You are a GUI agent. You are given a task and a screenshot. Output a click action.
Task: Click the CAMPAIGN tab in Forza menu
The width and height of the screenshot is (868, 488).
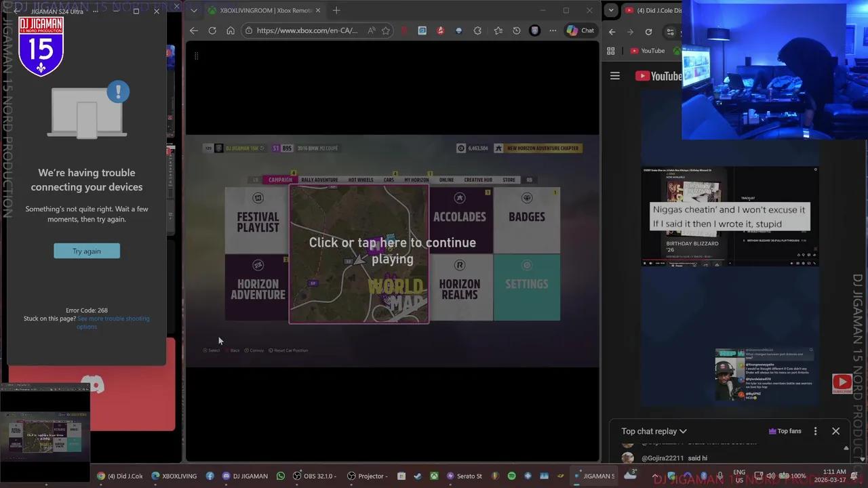pyautogui.click(x=280, y=180)
